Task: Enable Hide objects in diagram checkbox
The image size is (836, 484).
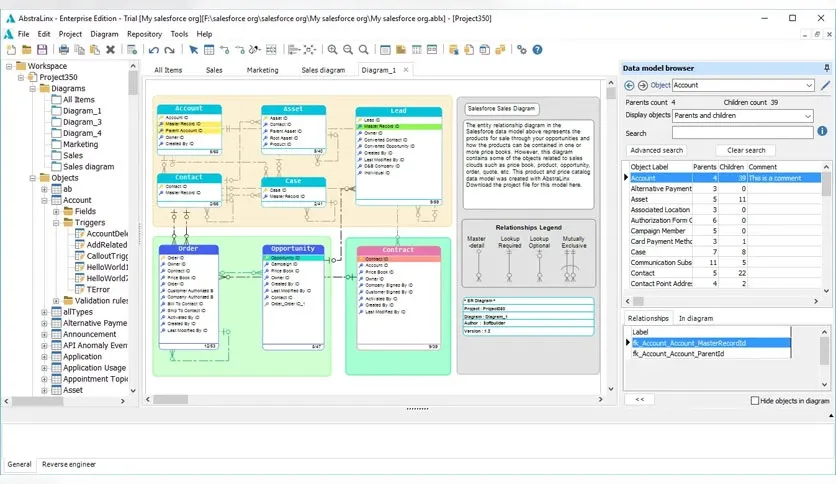Action: pos(754,401)
